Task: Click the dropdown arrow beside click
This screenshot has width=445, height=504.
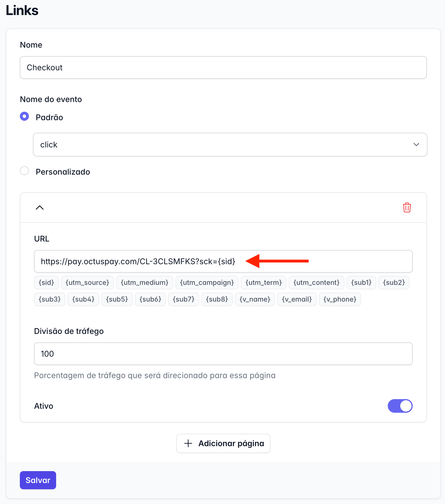Action: coord(416,145)
